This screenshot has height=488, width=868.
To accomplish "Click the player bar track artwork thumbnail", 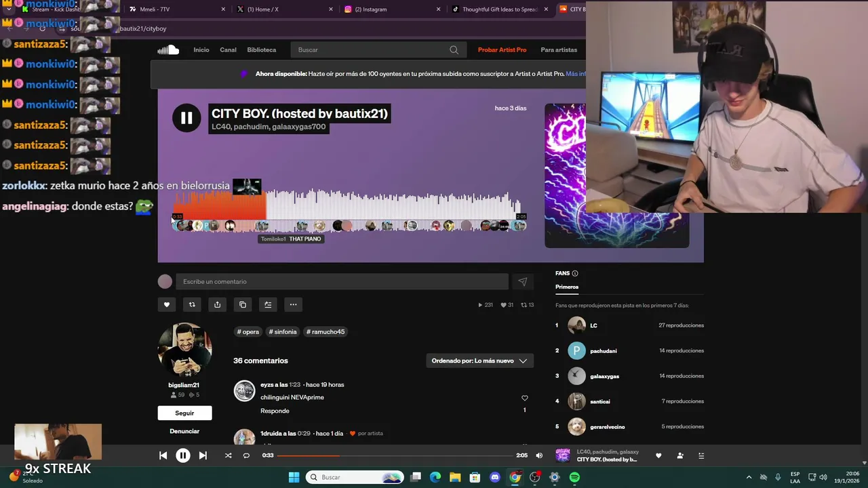I will pos(563,455).
